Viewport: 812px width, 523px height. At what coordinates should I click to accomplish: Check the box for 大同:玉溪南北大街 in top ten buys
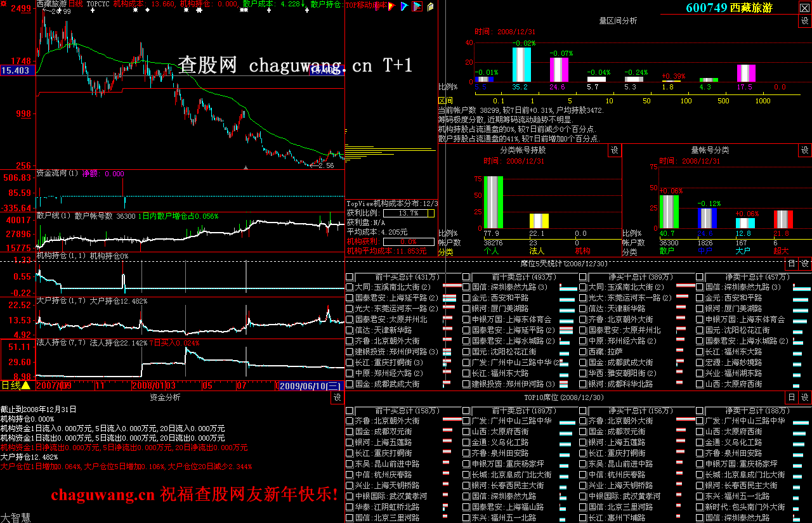click(350, 287)
